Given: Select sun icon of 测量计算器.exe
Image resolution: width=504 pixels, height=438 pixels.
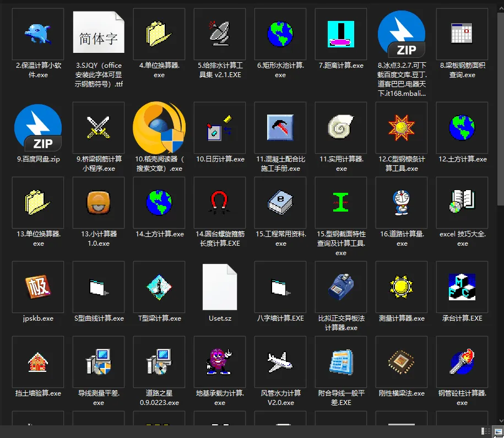Looking at the screenshot, I should 402,287.
